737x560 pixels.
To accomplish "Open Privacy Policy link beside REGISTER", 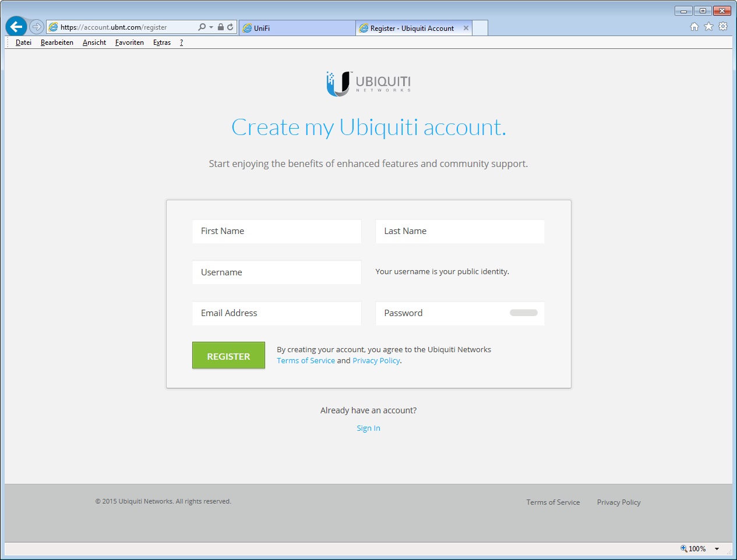I will click(376, 361).
